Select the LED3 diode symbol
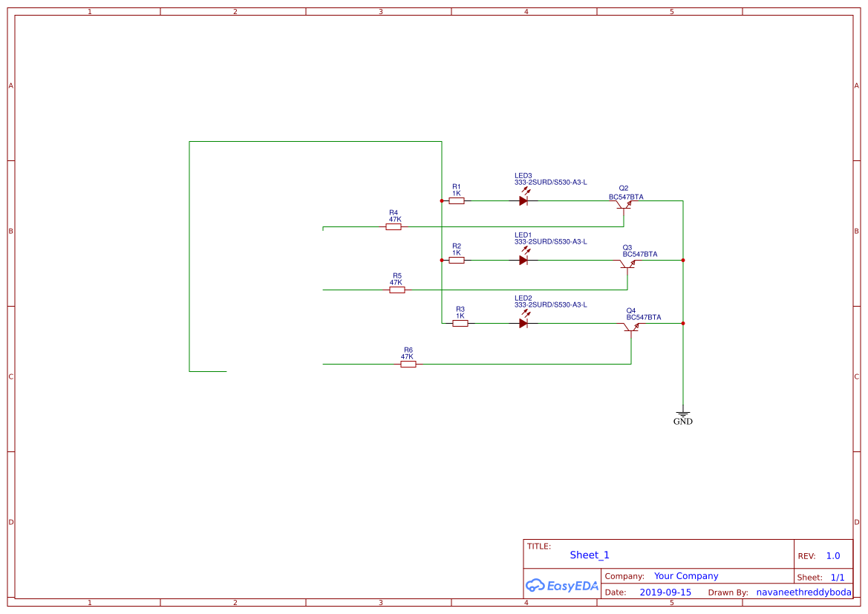This screenshot has height=614, width=868. tap(524, 199)
